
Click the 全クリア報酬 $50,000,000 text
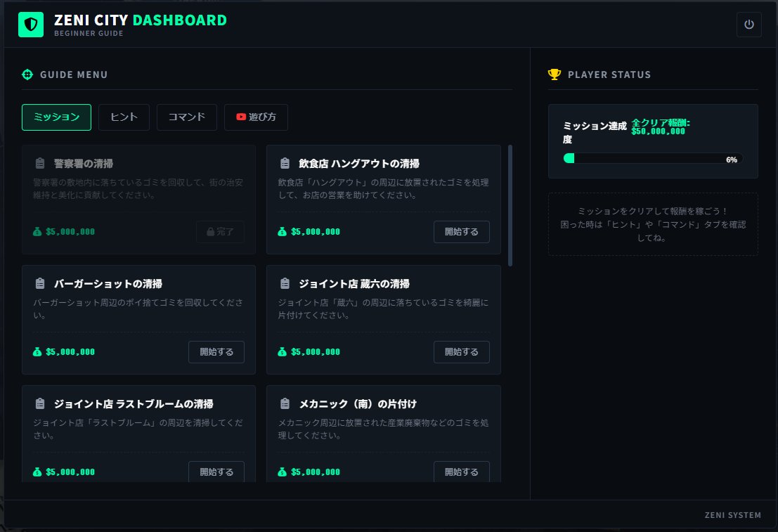[x=661, y=127]
